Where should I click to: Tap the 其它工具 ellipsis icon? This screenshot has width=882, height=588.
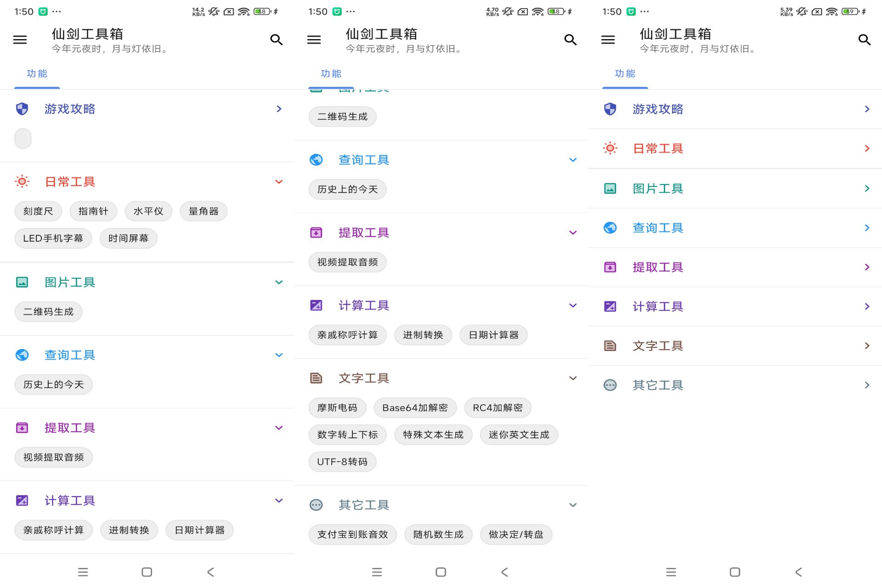coord(316,504)
